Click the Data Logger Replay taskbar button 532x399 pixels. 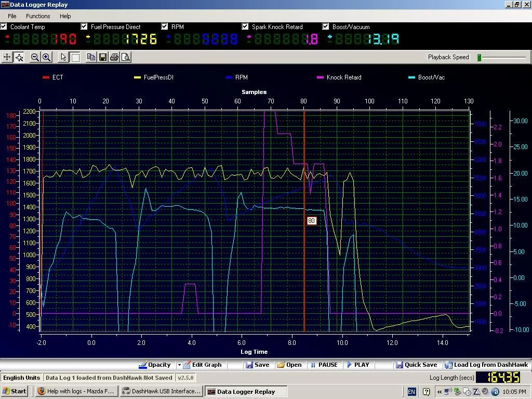pyautogui.click(x=246, y=391)
